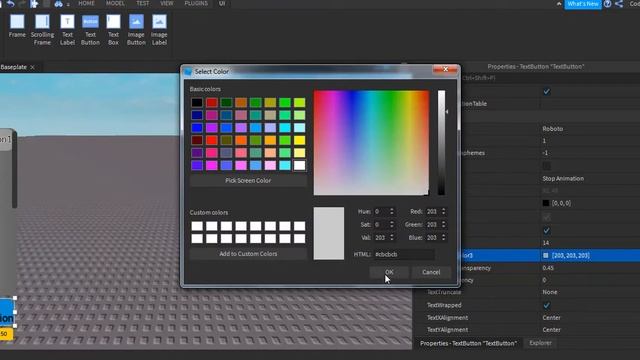The image size is (640, 360).
Task: Click the Hue value field
Action: [x=381, y=211]
